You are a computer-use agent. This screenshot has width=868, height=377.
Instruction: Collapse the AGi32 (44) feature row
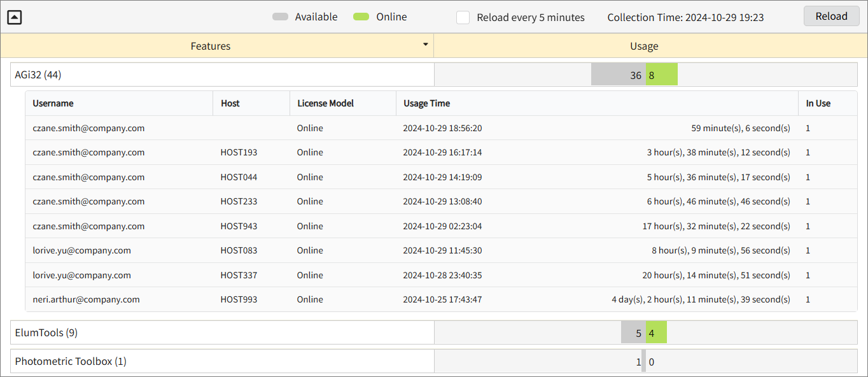tap(38, 75)
